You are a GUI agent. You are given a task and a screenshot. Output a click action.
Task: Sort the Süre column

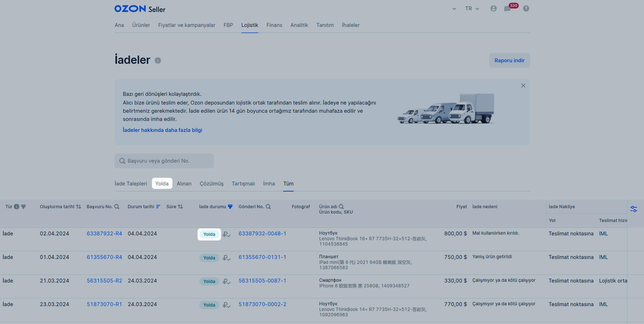coord(180,207)
